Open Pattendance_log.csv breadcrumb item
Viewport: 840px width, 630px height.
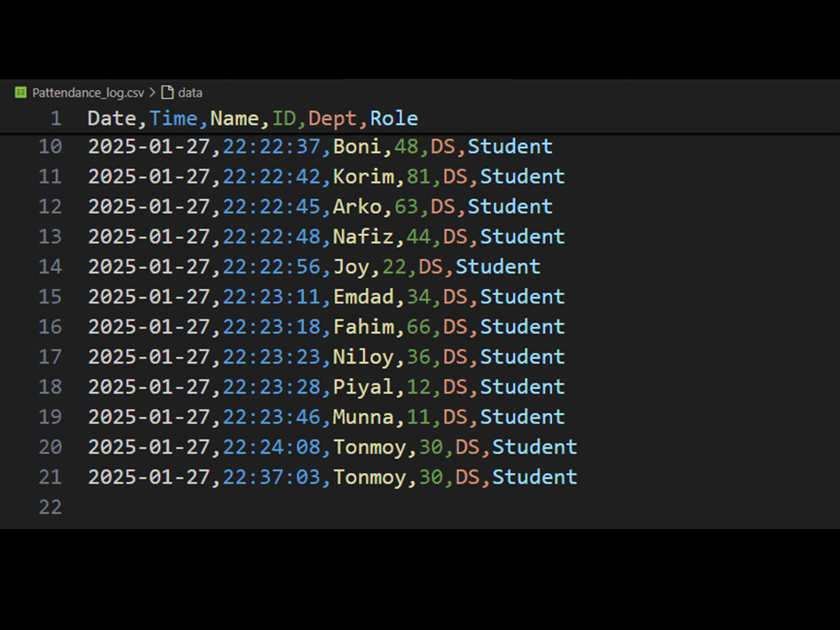[88, 92]
